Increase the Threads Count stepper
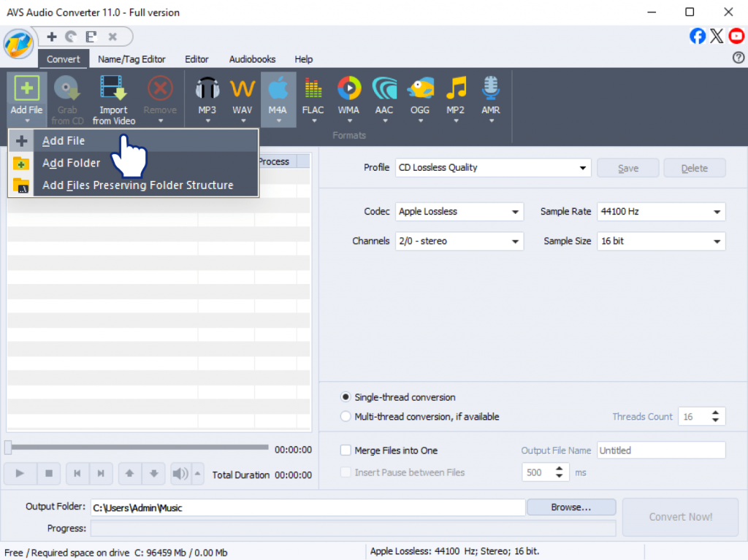The image size is (748, 560). tap(715, 412)
